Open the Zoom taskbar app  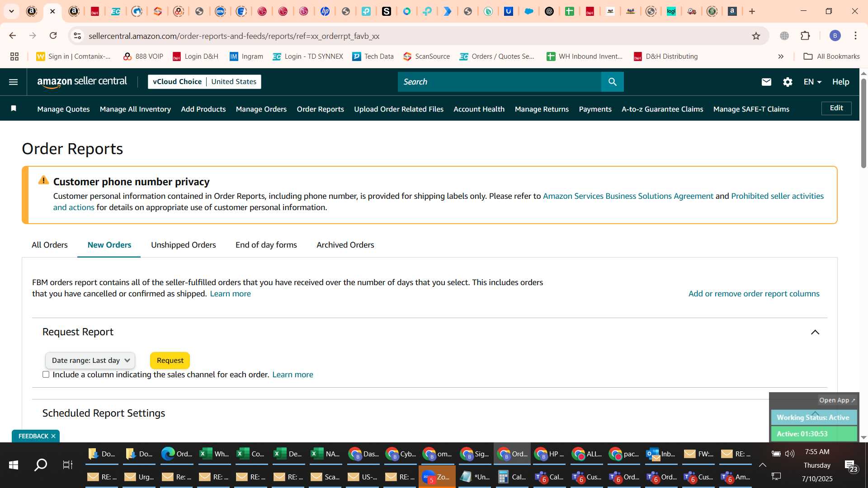[437, 477]
